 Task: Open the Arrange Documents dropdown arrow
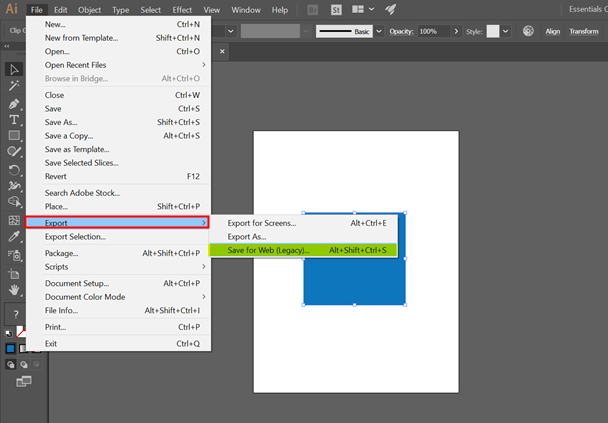point(371,9)
